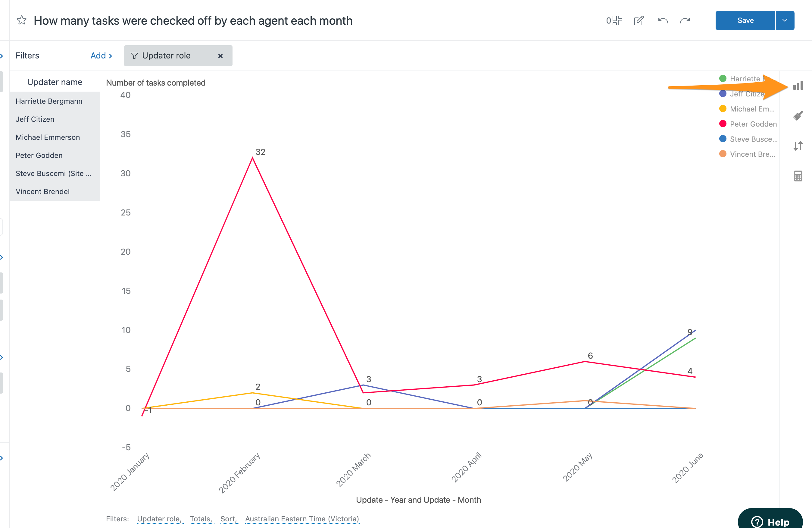This screenshot has height=528, width=812.
Task: Remove the Updater role filter
Action: [x=220, y=56]
